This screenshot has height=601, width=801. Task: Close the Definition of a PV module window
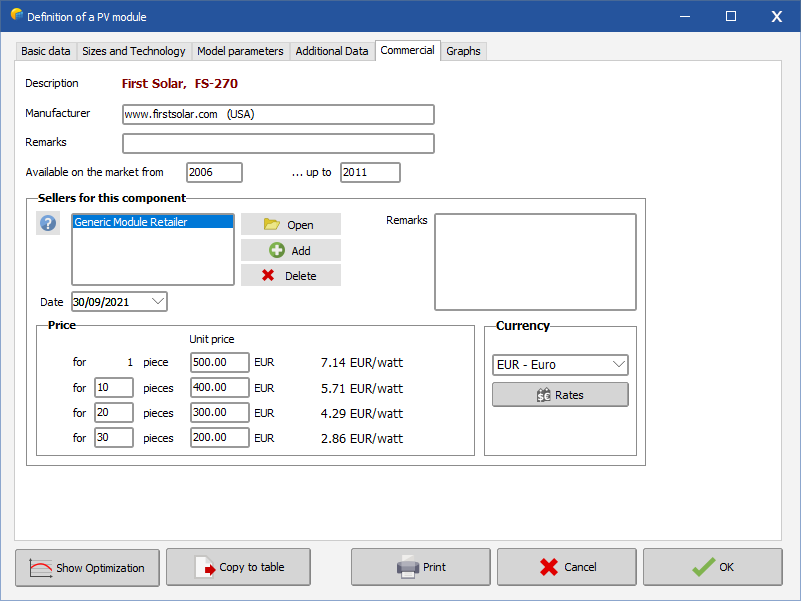(776, 16)
